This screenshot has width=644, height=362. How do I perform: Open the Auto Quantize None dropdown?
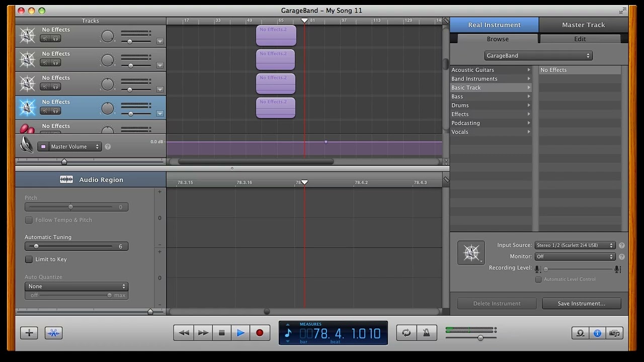pos(76,286)
